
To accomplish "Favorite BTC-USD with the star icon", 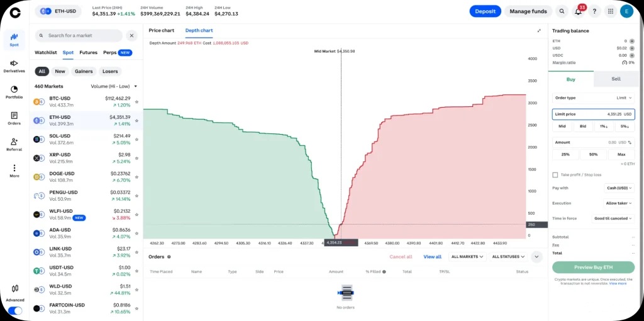I will (136, 102).
